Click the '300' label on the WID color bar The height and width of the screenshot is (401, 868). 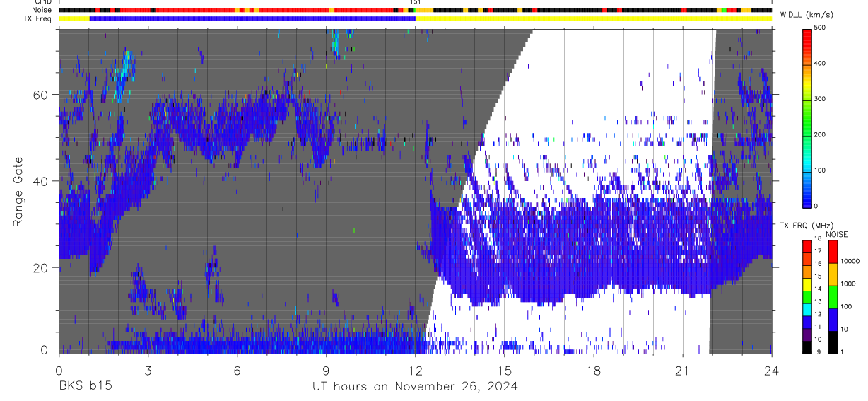(821, 100)
